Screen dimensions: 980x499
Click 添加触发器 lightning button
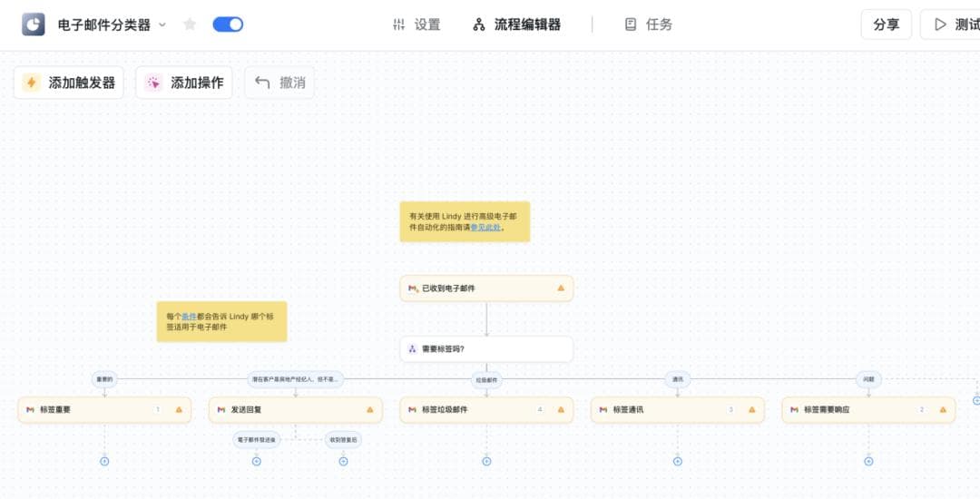[x=69, y=83]
